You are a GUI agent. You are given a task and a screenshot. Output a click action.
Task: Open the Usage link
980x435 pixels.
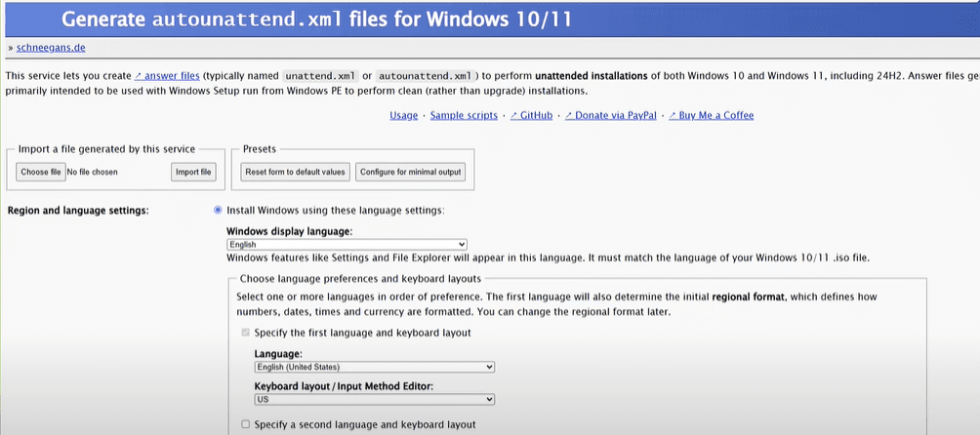pyautogui.click(x=403, y=116)
